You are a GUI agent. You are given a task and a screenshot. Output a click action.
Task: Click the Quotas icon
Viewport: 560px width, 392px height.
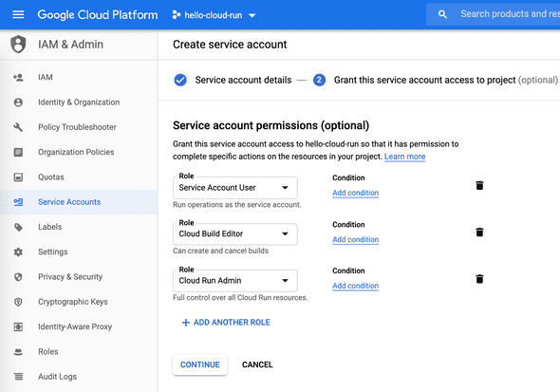(x=18, y=177)
